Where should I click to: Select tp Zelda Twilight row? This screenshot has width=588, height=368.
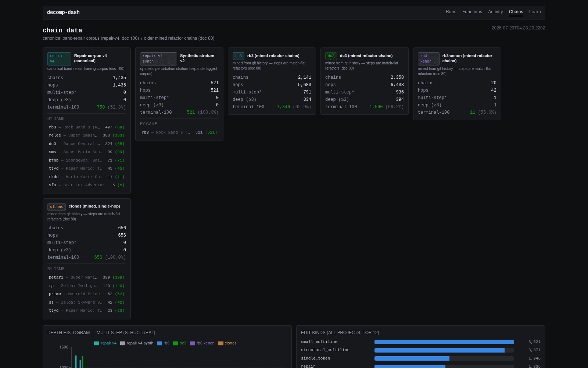(87, 286)
